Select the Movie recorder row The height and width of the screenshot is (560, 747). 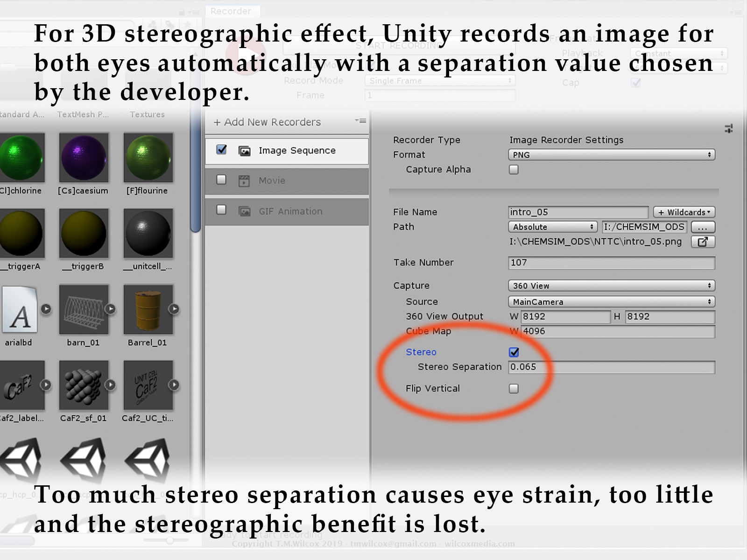287,181
